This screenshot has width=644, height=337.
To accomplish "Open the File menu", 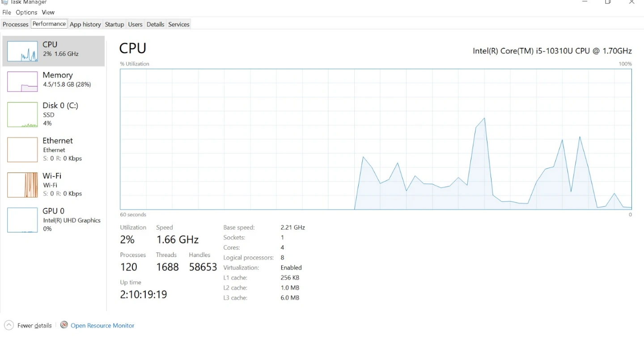I will pyautogui.click(x=7, y=12).
